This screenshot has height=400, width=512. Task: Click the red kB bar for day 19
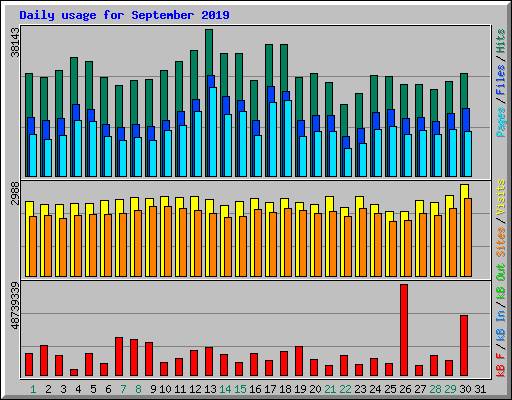click(299, 361)
